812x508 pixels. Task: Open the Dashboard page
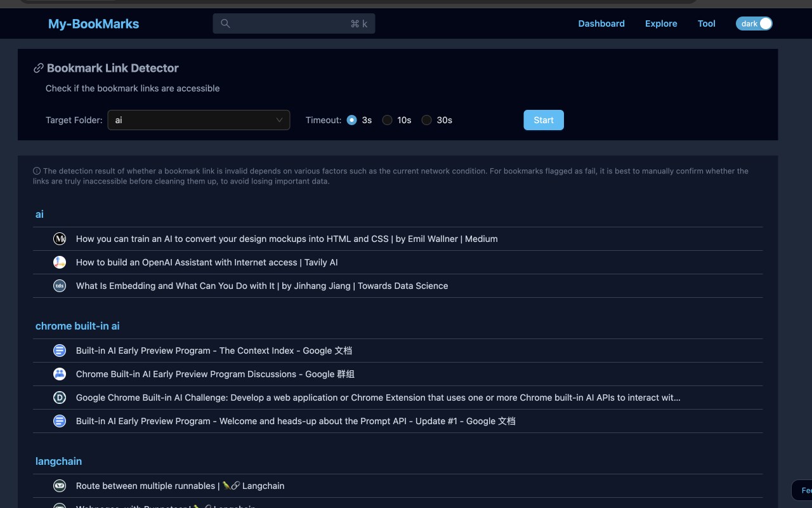point(601,23)
